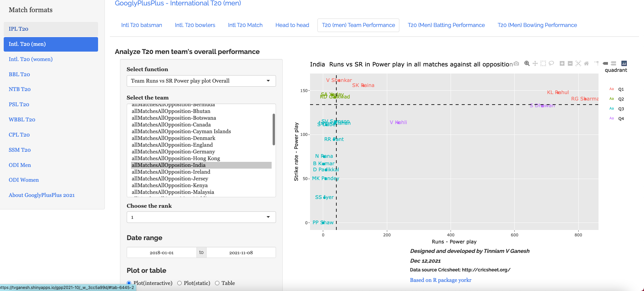644x291 pixels.
Task: Open Plotly logo icon in chart toolbar
Action: (x=624, y=63)
